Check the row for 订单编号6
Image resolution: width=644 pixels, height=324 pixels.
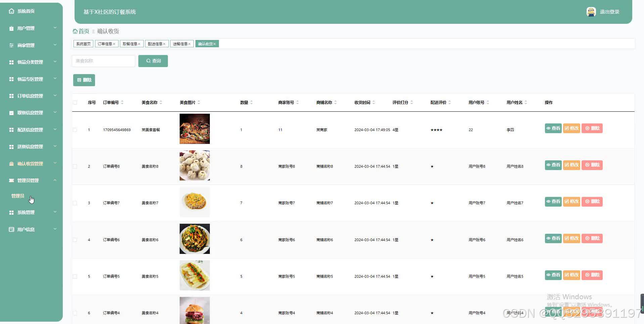tap(75, 240)
